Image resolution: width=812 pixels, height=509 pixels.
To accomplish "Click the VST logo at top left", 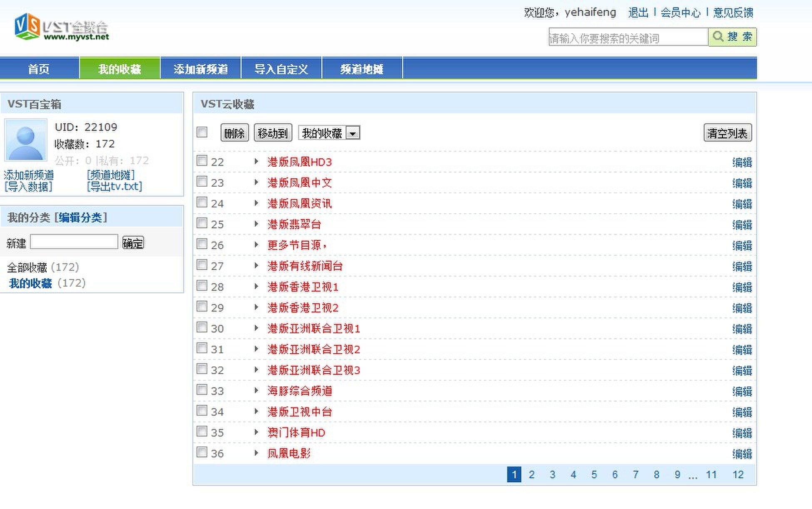I will (x=62, y=27).
